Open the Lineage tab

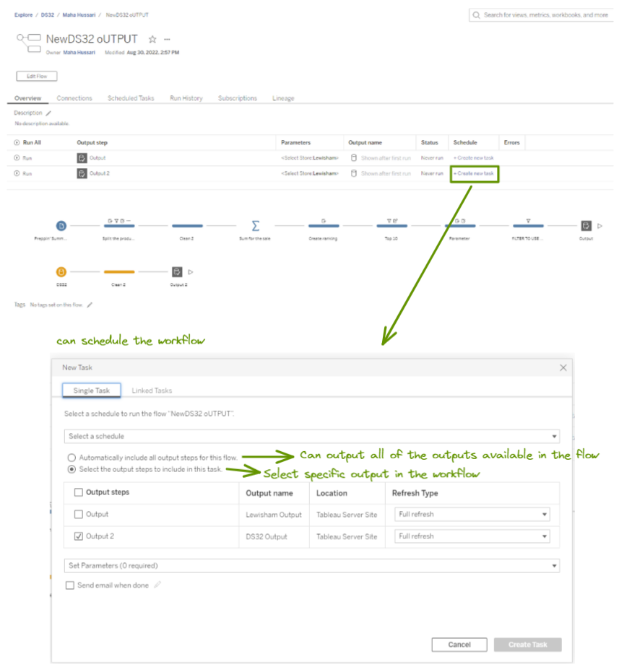[283, 98]
